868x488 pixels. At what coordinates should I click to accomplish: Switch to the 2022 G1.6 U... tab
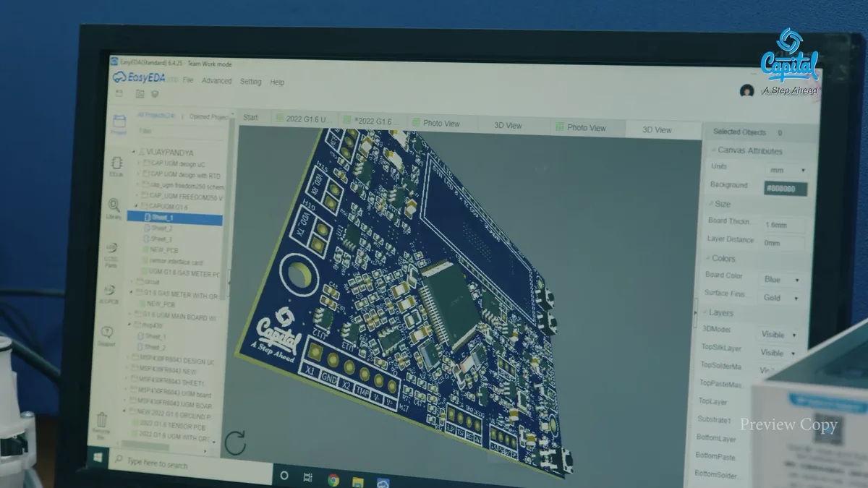click(x=302, y=119)
